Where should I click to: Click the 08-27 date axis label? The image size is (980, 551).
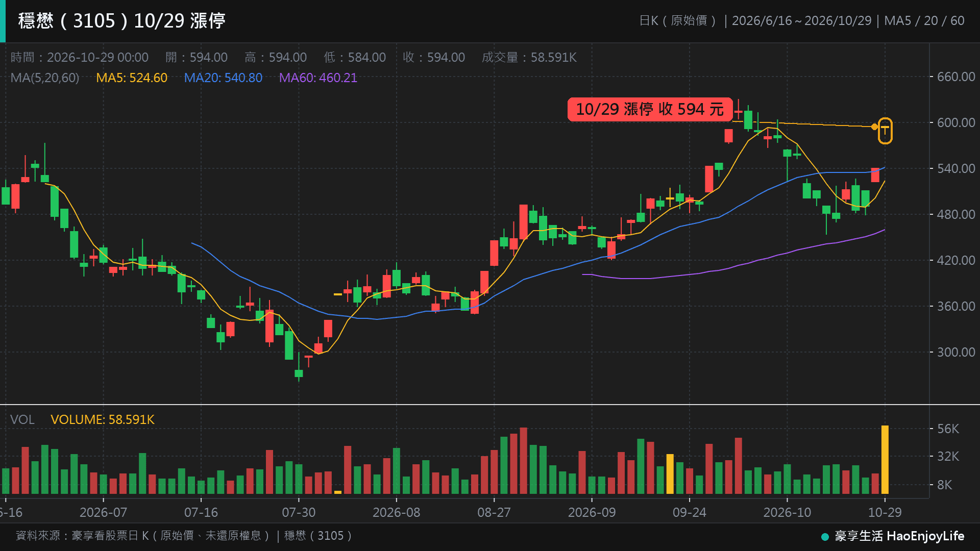point(494,512)
